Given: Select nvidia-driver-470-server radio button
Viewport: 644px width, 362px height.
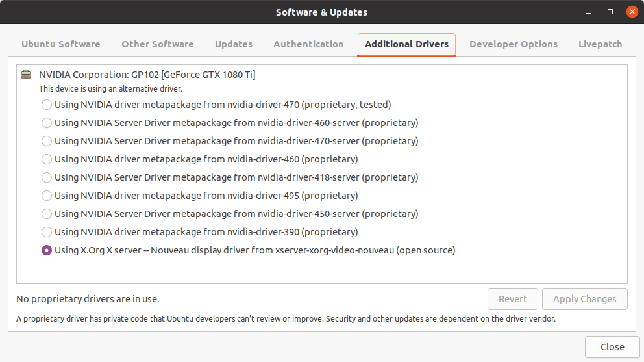Looking at the screenshot, I should coord(47,141).
